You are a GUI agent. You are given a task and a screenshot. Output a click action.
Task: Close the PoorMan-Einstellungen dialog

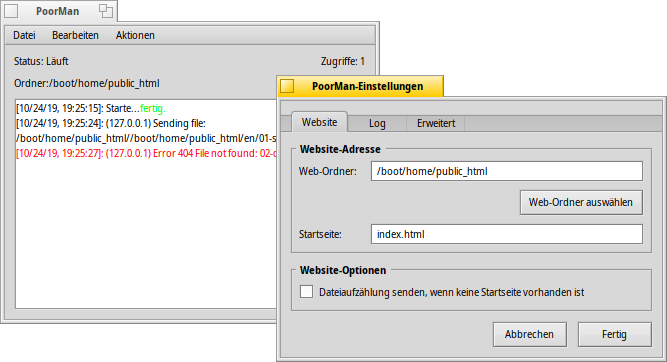(x=287, y=86)
